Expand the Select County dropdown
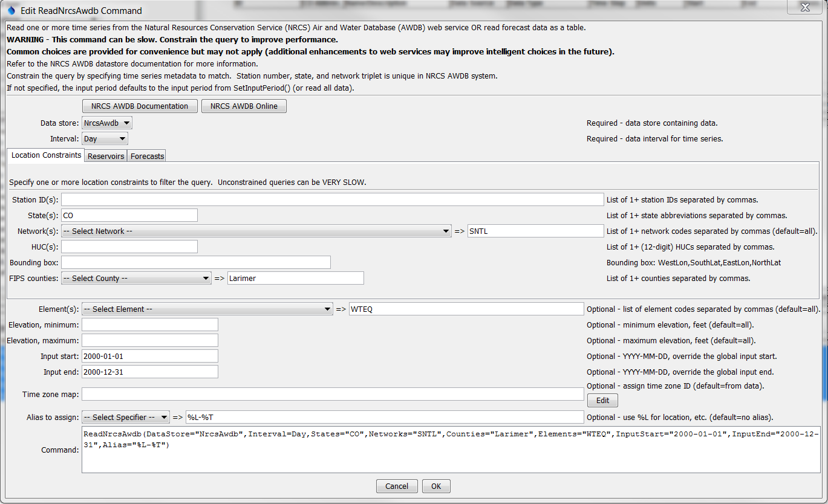The image size is (828, 504). tap(136, 278)
